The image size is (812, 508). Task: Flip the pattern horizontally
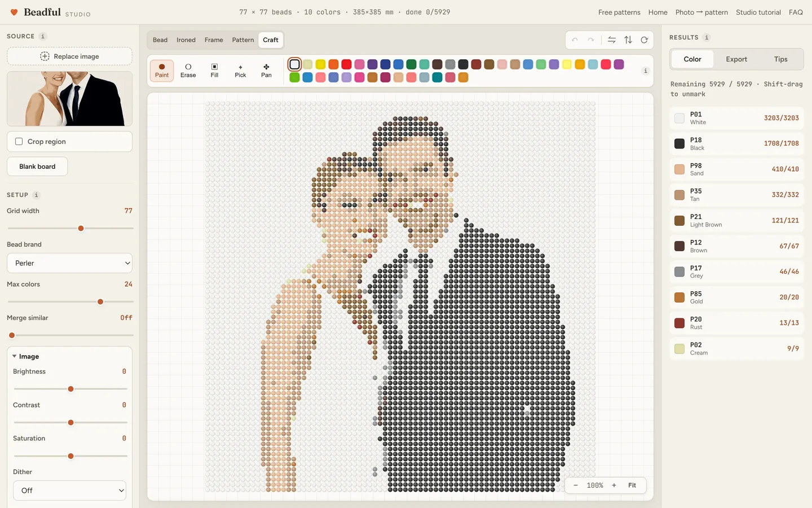point(612,40)
